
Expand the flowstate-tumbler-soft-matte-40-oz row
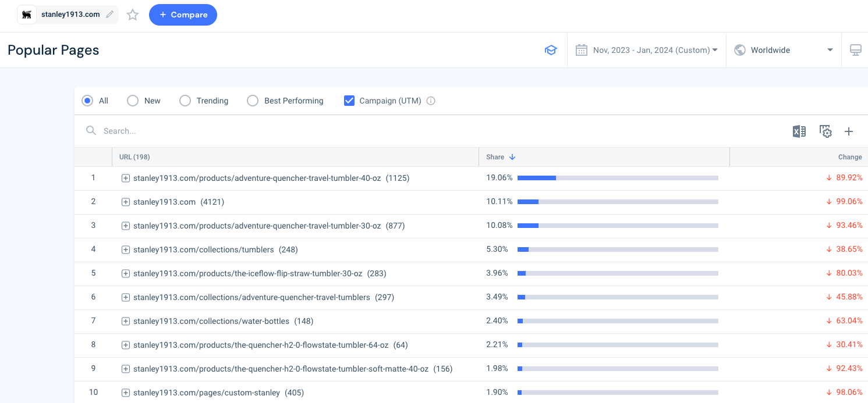[125, 369]
